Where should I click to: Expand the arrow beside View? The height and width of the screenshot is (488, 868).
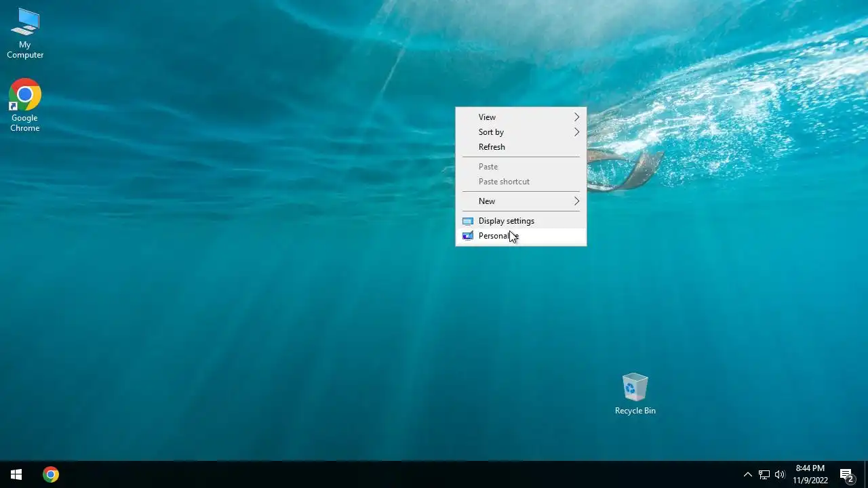click(577, 117)
